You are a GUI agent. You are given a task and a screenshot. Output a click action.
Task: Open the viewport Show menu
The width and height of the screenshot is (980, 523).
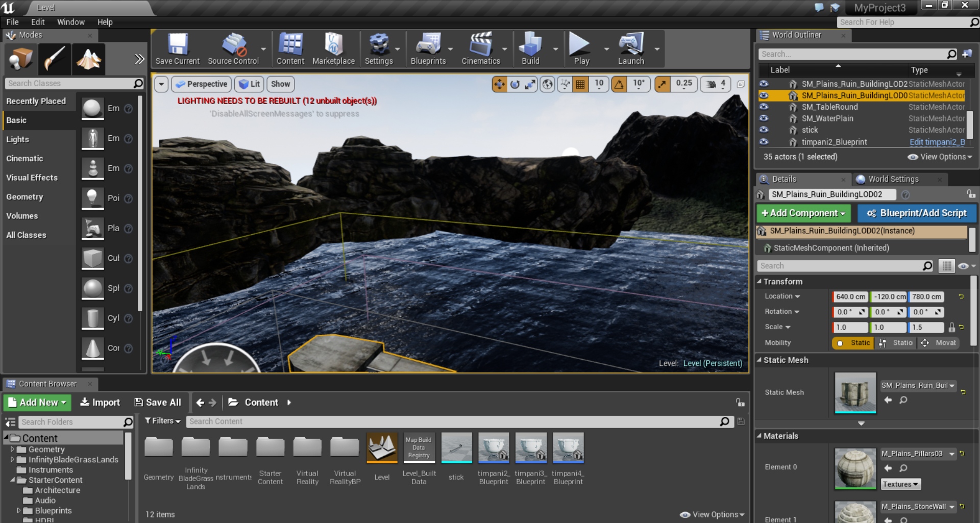[280, 84]
